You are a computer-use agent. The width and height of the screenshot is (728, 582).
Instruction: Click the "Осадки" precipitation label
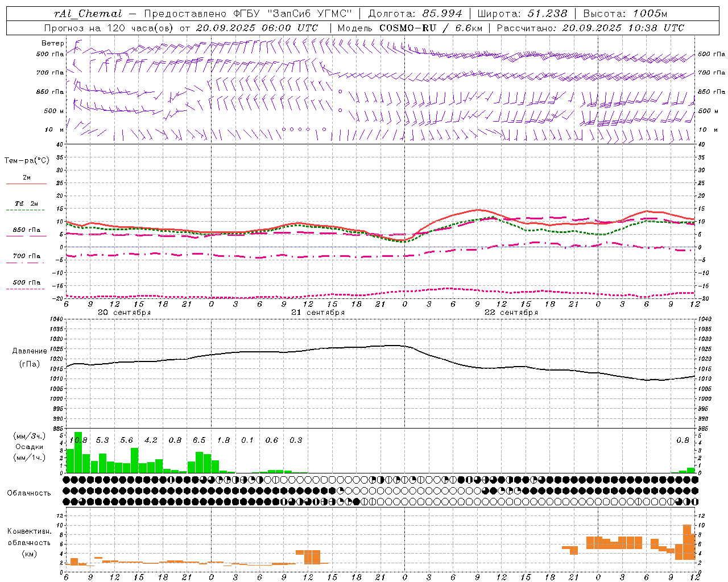tap(30, 447)
